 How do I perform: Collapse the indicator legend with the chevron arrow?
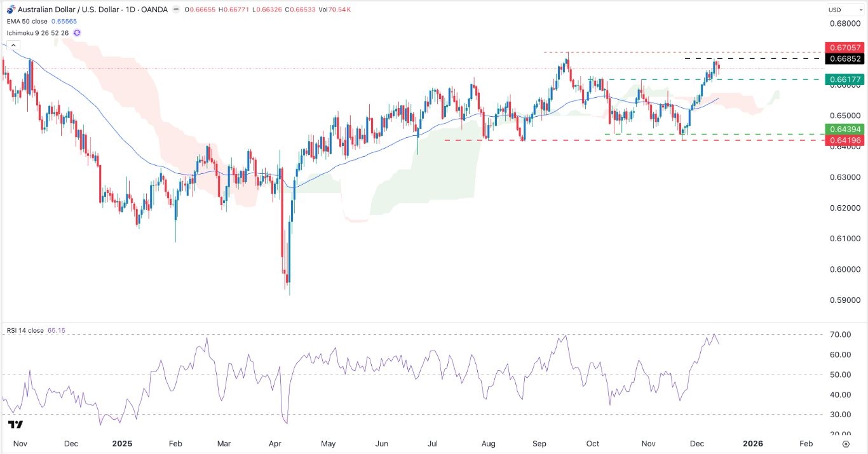[x=13, y=46]
